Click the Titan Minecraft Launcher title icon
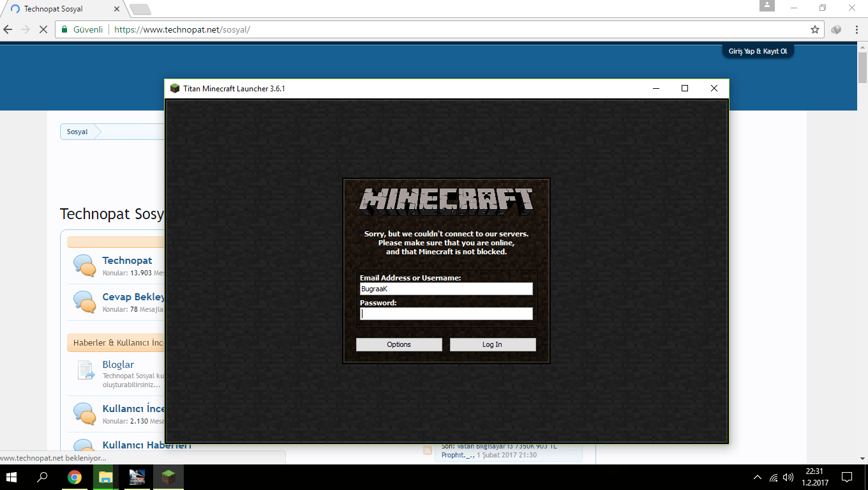 coord(174,88)
